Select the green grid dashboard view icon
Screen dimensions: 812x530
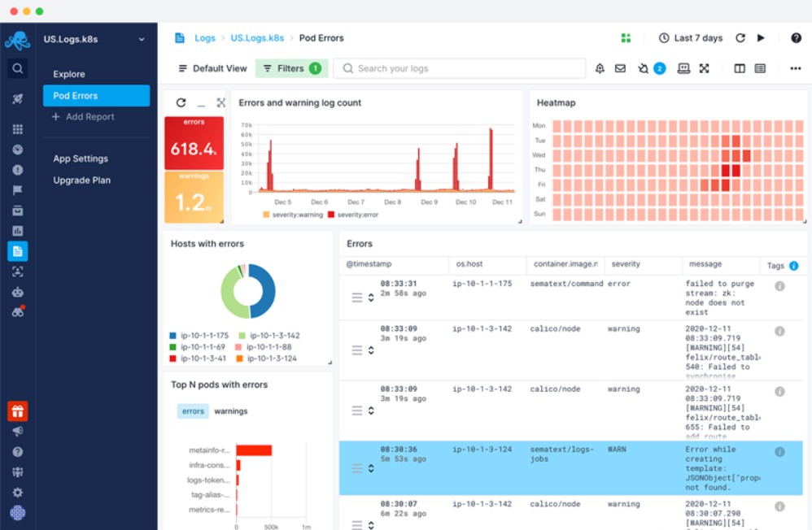625,37
